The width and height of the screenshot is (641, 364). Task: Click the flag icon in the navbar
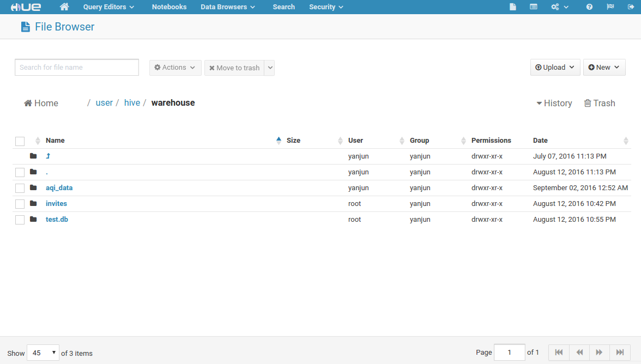pyautogui.click(x=610, y=7)
